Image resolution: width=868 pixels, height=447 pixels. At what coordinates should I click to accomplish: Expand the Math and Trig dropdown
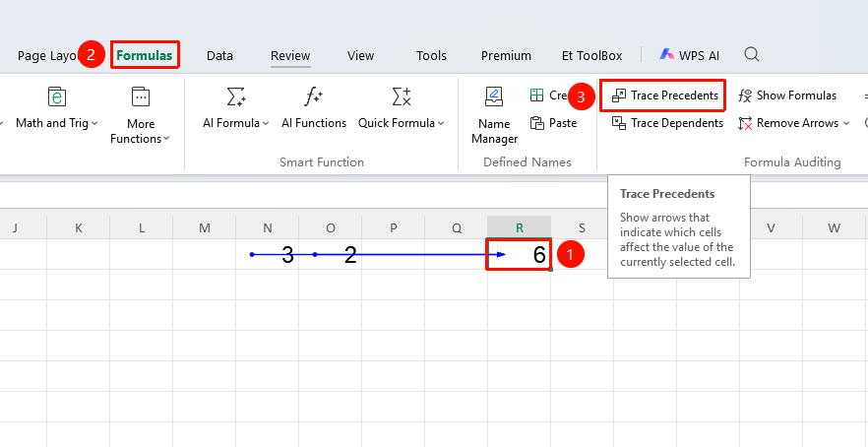pos(94,123)
